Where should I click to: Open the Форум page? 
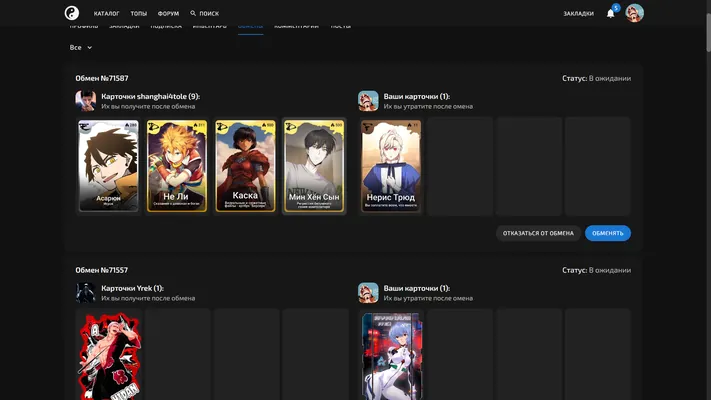point(168,14)
